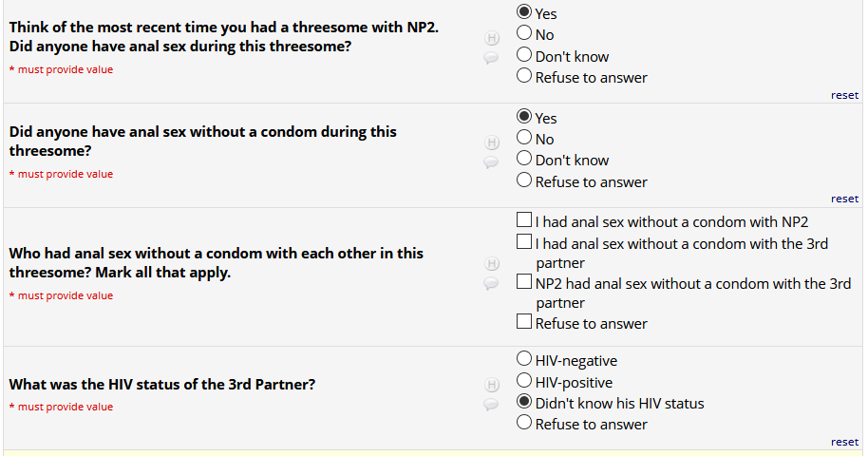868x456 pixels.
Task: Choose 'Don't know' for anal sex without a condom question
Action: 524,160
